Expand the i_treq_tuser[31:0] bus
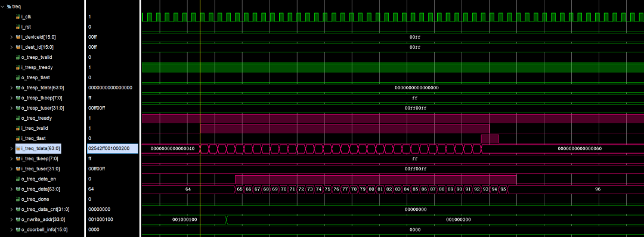The height and width of the screenshot is (237, 644). pyautogui.click(x=11, y=169)
